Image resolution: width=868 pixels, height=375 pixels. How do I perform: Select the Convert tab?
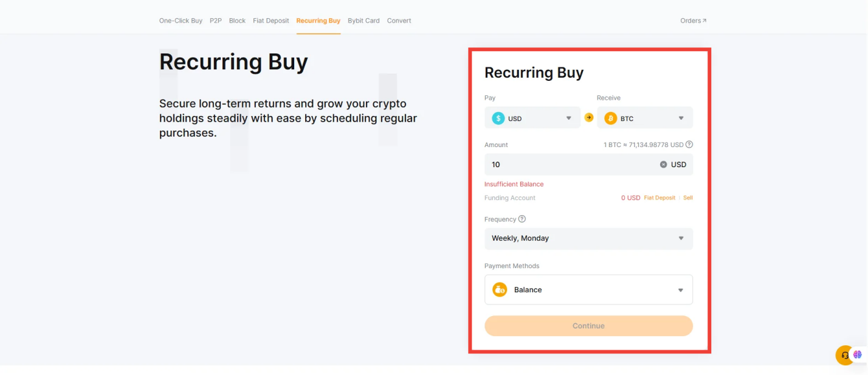point(399,20)
